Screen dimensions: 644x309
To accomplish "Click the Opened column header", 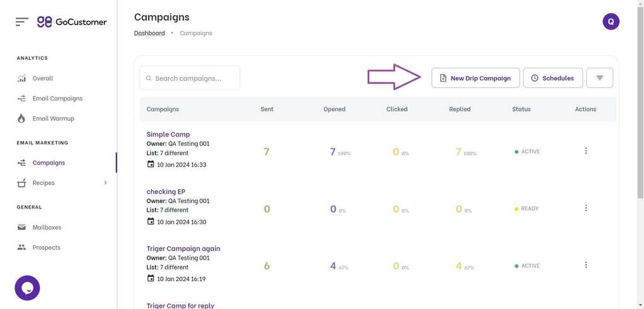I will (x=335, y=109).
